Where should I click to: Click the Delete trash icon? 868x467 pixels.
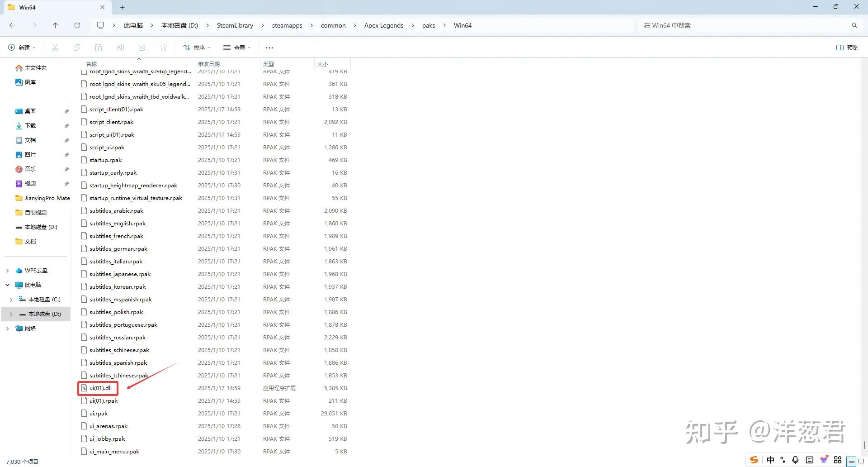[x=164, y=48]
